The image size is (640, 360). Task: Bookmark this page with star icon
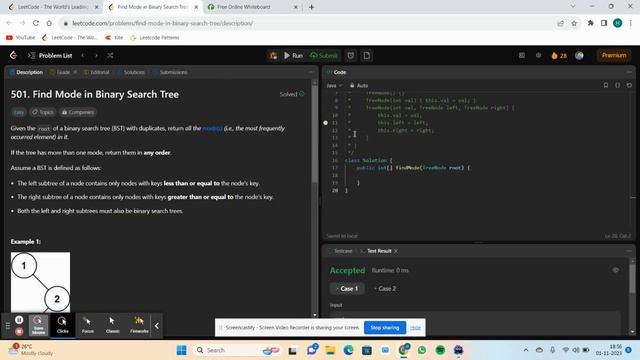click(574, 23)
